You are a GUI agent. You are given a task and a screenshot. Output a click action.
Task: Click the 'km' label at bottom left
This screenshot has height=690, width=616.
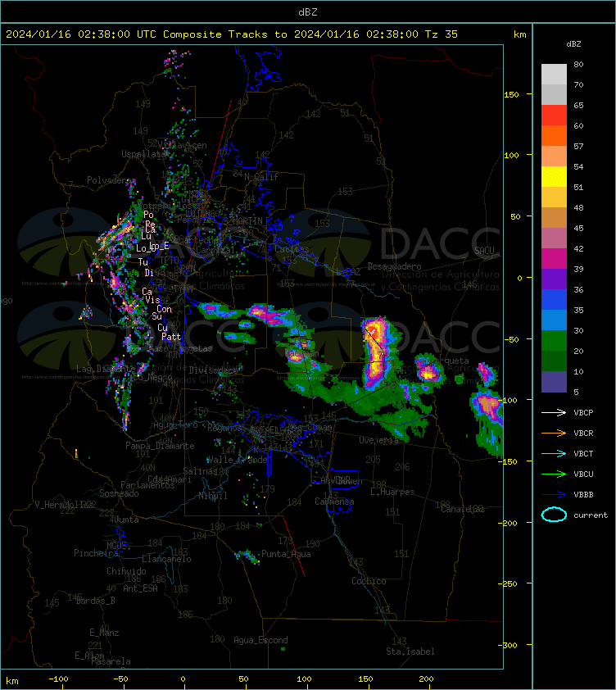coord(12,681)
